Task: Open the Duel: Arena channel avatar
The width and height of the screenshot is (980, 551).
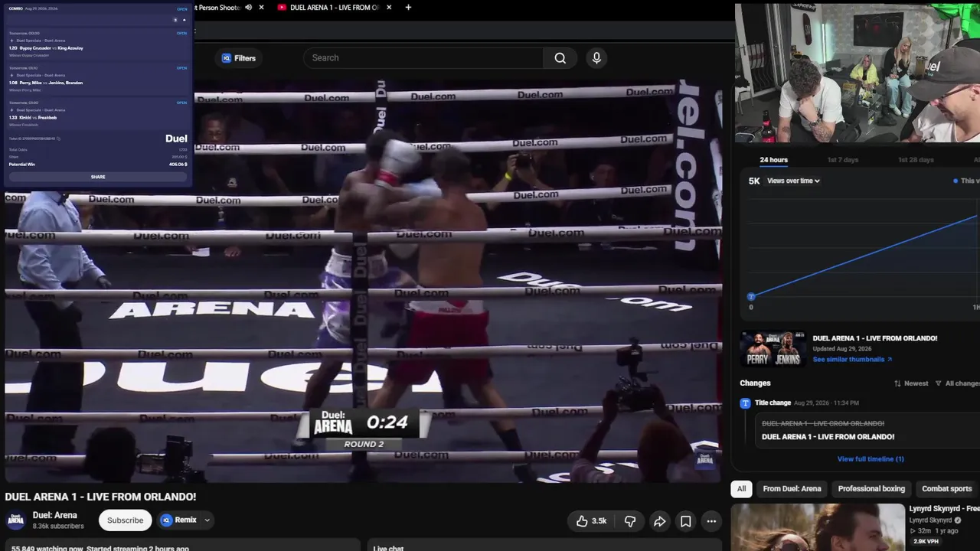Action: tap(16, 520)
